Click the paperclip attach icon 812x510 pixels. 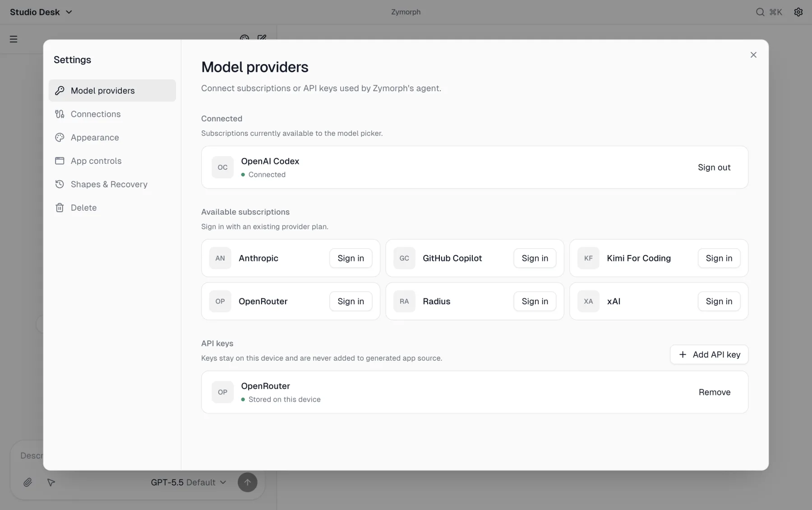28,482
